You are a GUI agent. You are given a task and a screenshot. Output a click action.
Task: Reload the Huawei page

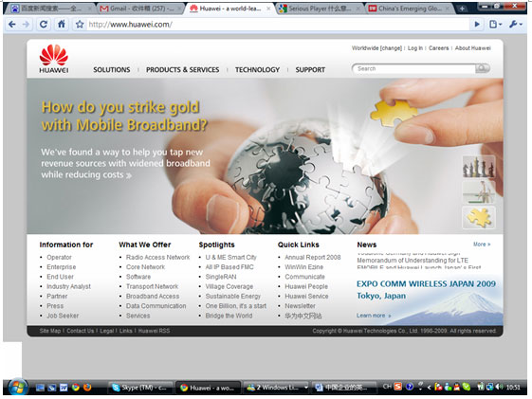pyautogui.click(x=44, y=25)
